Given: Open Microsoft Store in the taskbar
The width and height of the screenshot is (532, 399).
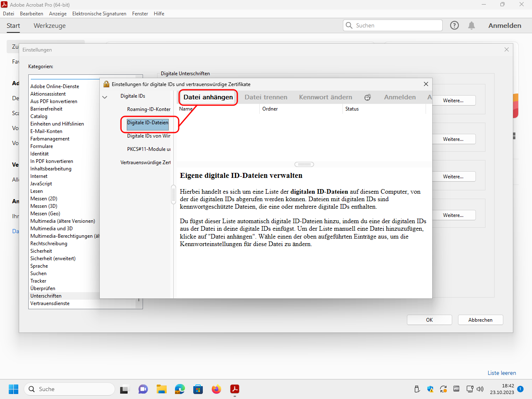Looking at the screenshot, I should tap(198, 389).
